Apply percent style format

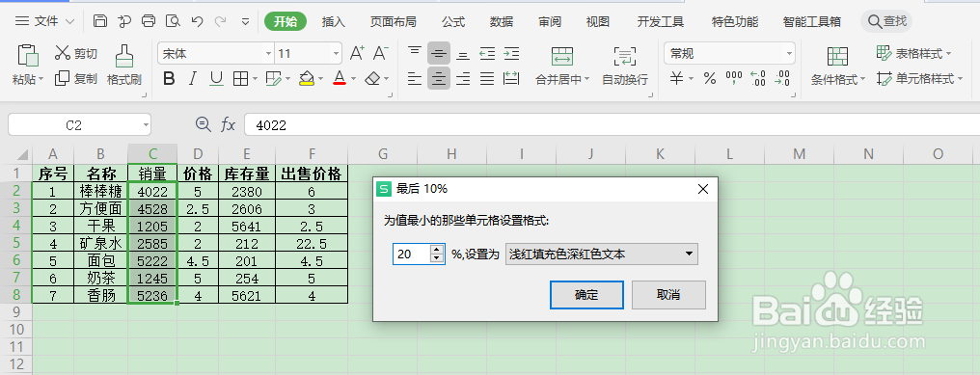click(709, 79)
